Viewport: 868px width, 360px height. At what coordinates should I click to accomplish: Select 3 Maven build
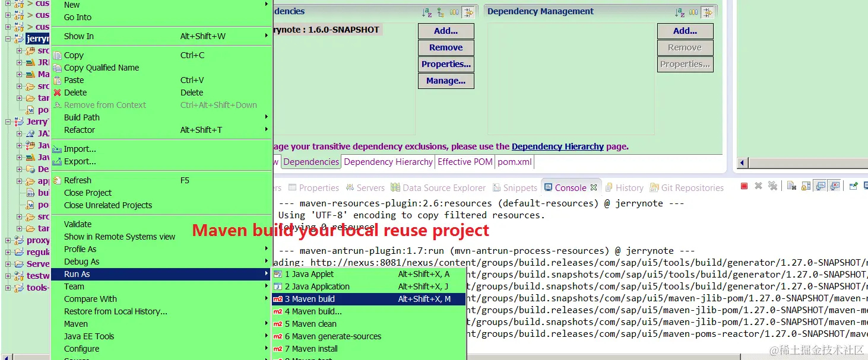pyautogui.click(x=369, y=299)
